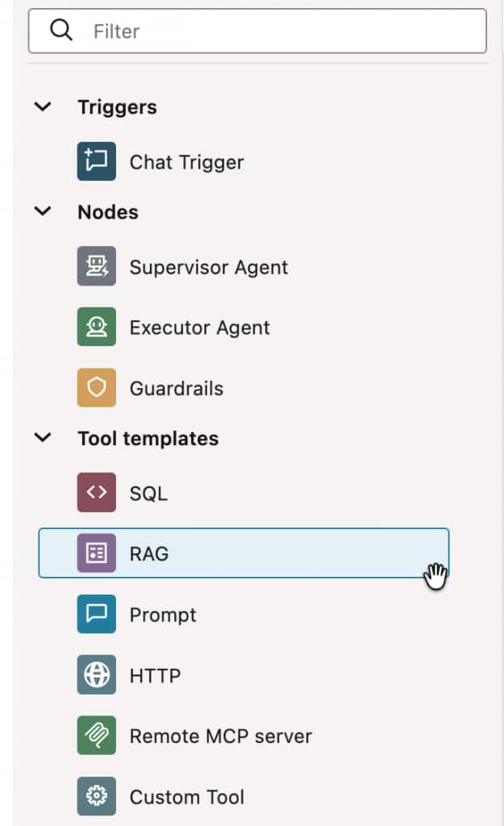Click the Triggers section heading
The width and height of the screenshot is (504, 826).
point(118,107)
